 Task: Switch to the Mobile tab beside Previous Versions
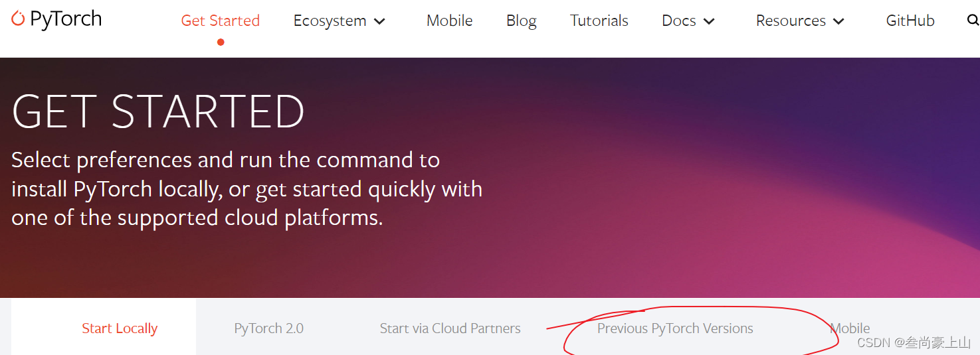[x=850, y=328]
